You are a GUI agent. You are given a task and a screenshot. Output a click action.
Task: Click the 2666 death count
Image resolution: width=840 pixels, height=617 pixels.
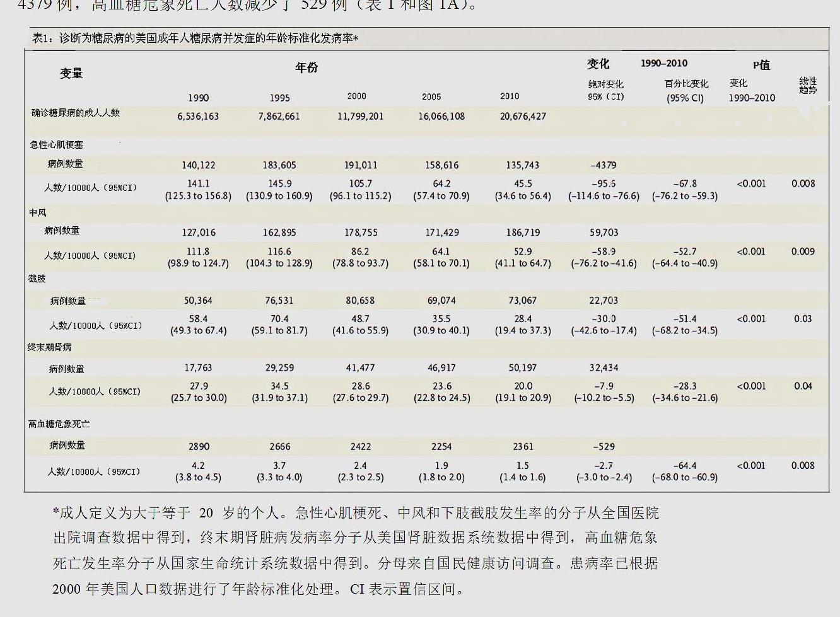pyautogui.click(x=280, y=446)
